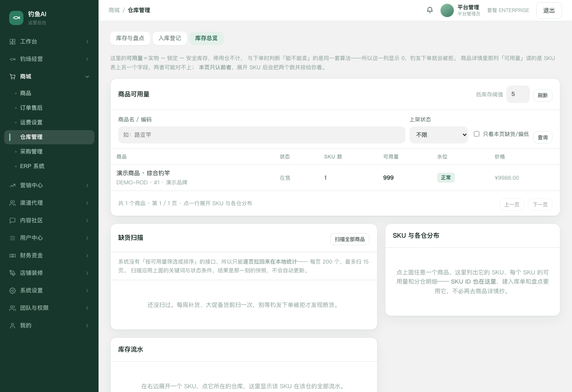The height and width of the screenshot is (392, 572).
Task: Open ERP 系统 submenu item
Action: click(x=49, y=166)
